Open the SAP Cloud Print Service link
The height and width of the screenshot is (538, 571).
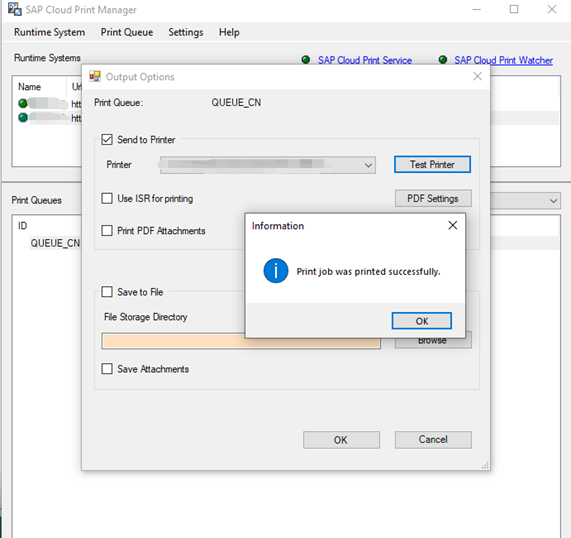click(365, 60)
